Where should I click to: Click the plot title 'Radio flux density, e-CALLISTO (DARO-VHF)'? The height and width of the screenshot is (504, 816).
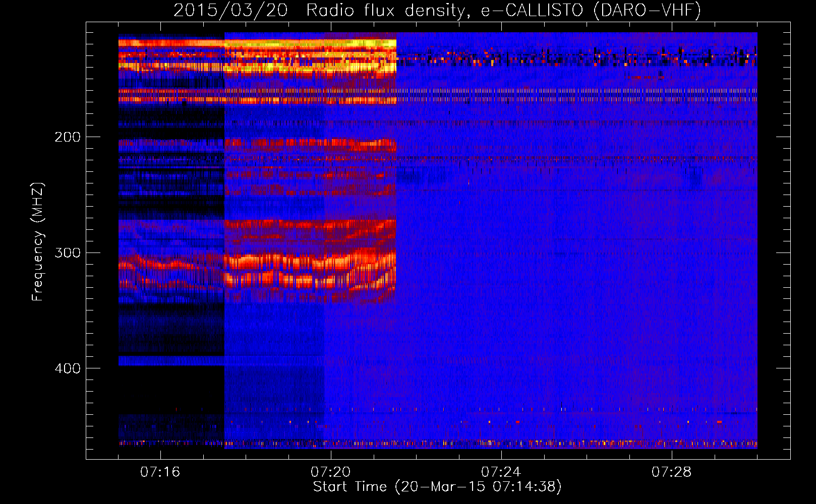coord(503,10)
